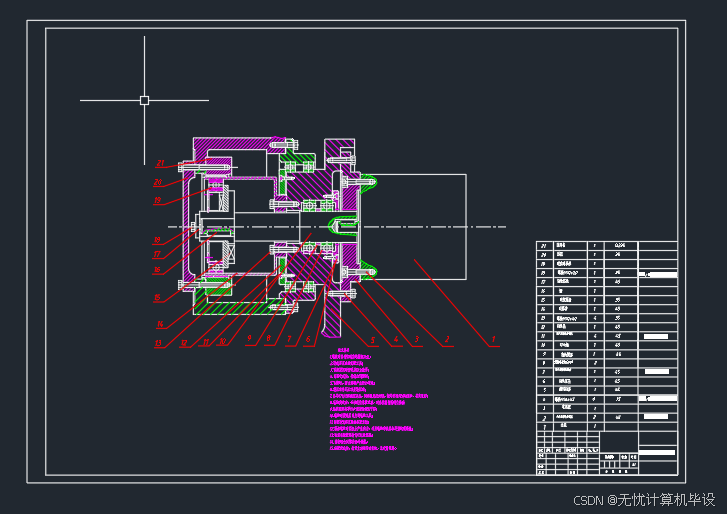Pick callout number 19 just beneath callout 20
This screenshot has width=727, height=514.
click(x=158, y=200)
